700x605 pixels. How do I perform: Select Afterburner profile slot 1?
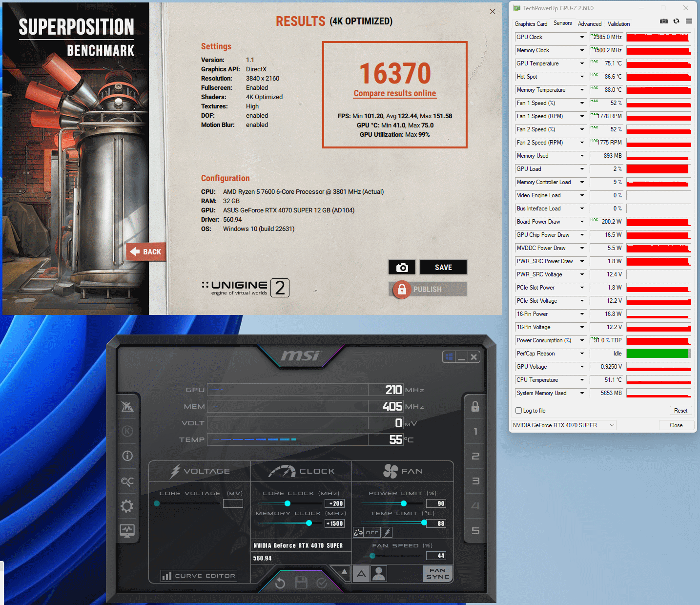(x=475, y=431)
